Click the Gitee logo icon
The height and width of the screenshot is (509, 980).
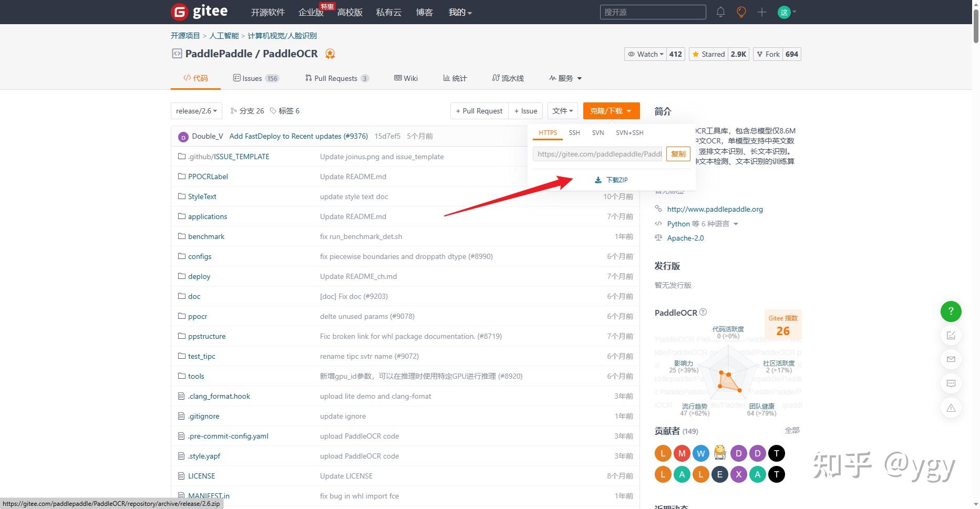click(x=180, y=12)
